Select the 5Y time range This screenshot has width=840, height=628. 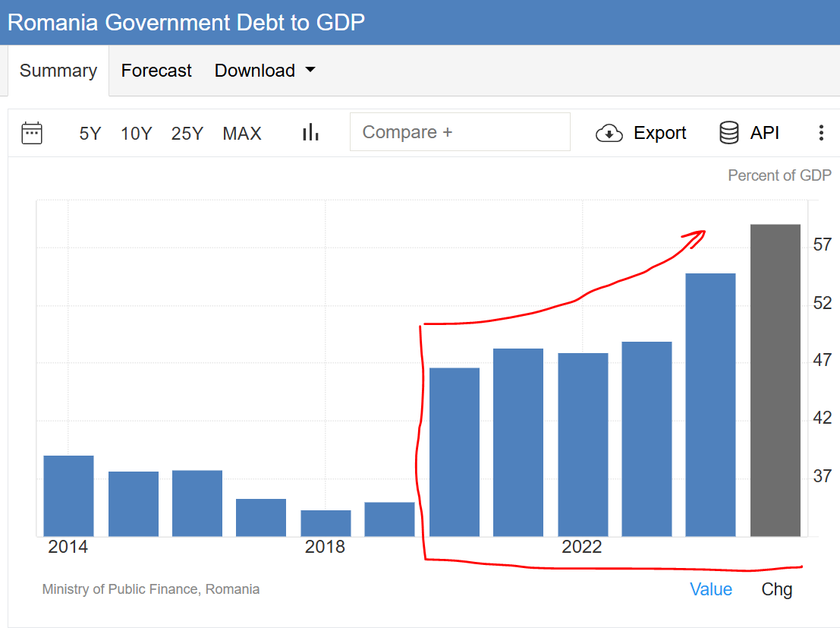(90, 134)
